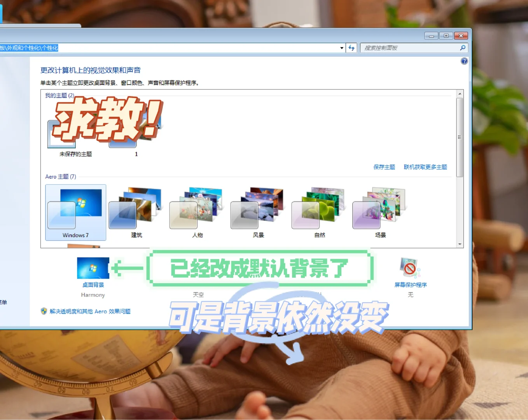The width and height of the screenshot is (528, 420).
Task: Click the Help question mark icon
Action: tap(464, 61)
